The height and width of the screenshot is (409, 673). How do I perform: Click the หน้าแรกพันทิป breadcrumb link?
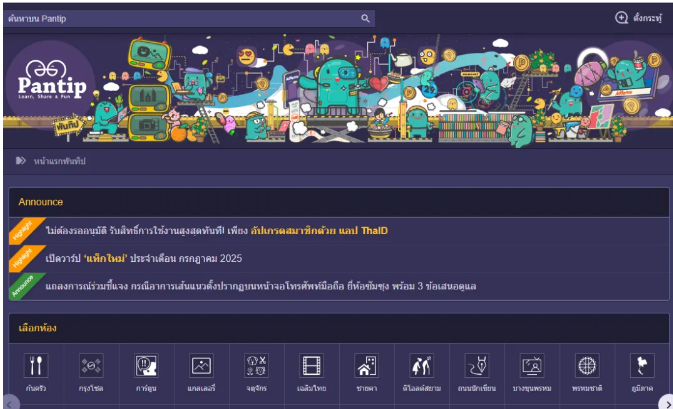(x=59, y=160)
